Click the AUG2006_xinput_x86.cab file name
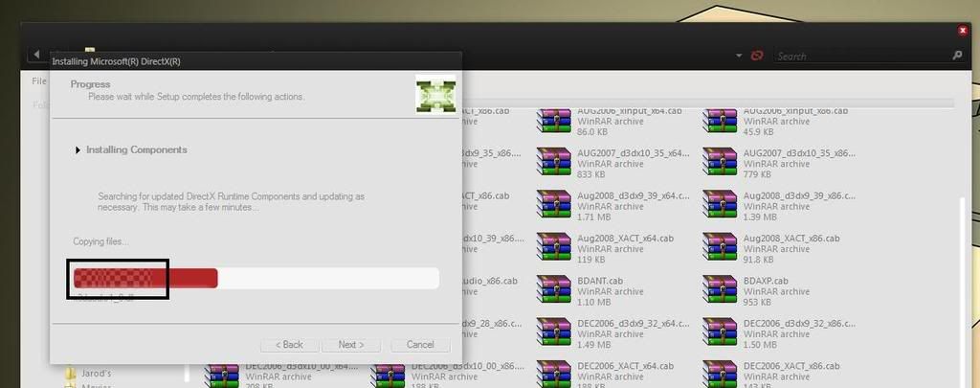The image size is (980, 388). [x=795, y=111]
